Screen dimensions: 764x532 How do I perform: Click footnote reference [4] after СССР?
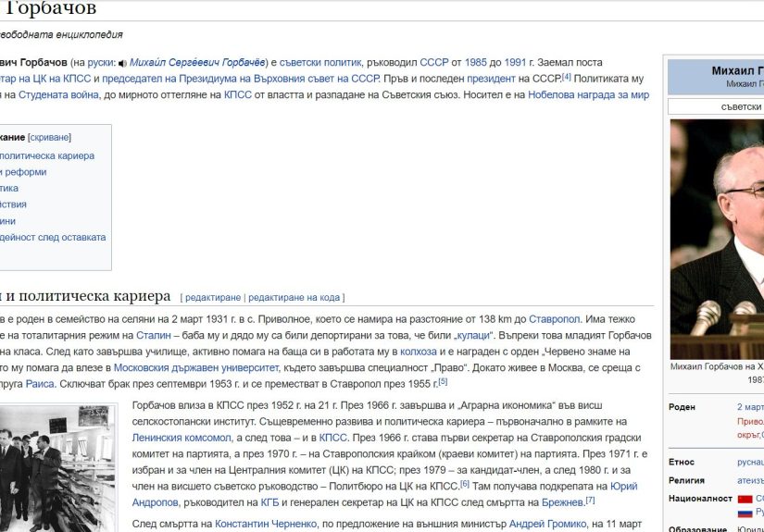click(x=566, y=77)
